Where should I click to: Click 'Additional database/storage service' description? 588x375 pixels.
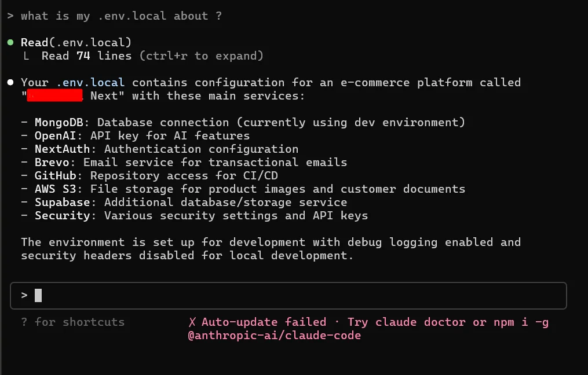[226, 203]
